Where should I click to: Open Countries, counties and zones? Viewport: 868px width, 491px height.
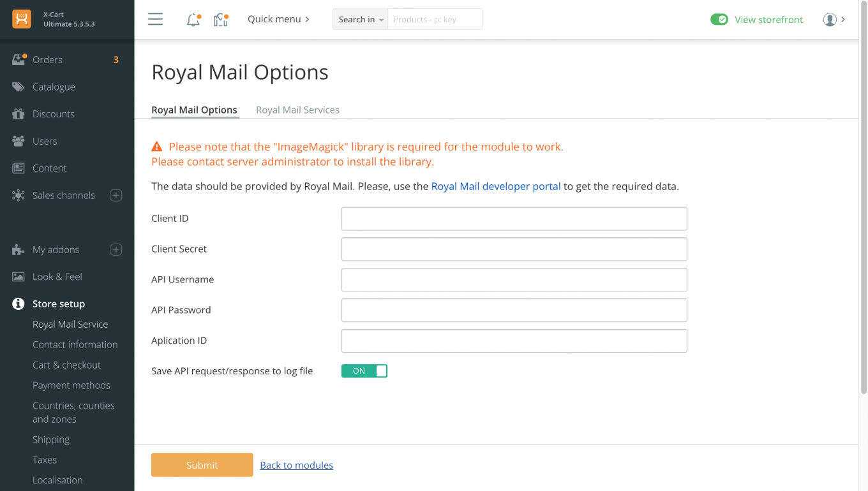(73, 413)
